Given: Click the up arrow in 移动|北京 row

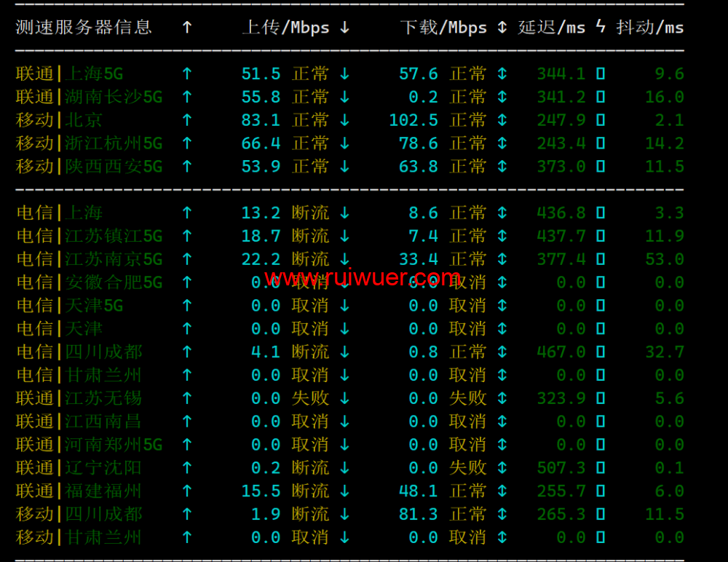Looking at the screenshot, I should pyautogui.click(x=187, y=120).
